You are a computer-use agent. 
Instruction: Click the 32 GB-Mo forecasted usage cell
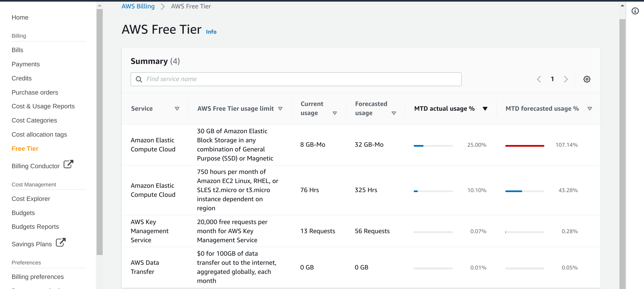(x=369, y=145)
